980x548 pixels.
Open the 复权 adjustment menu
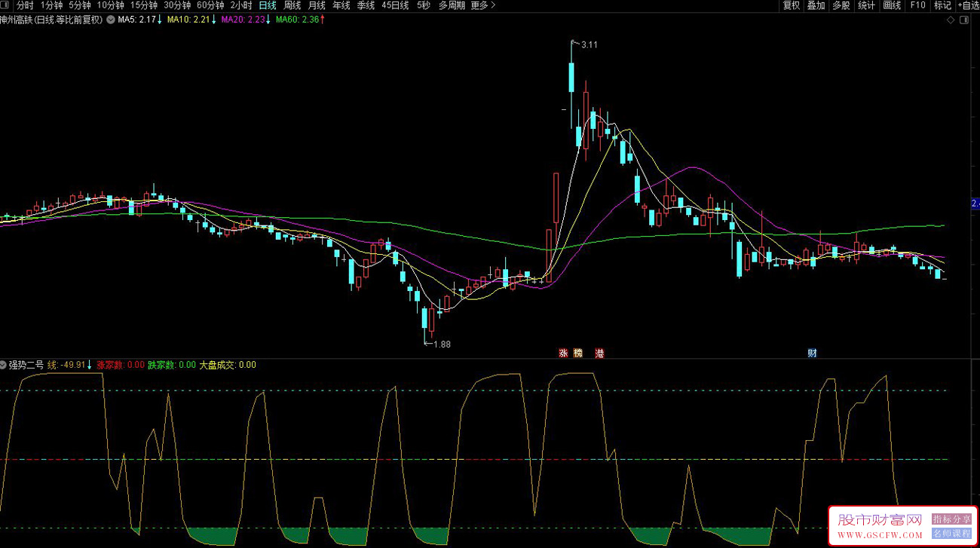click(792, 5)
